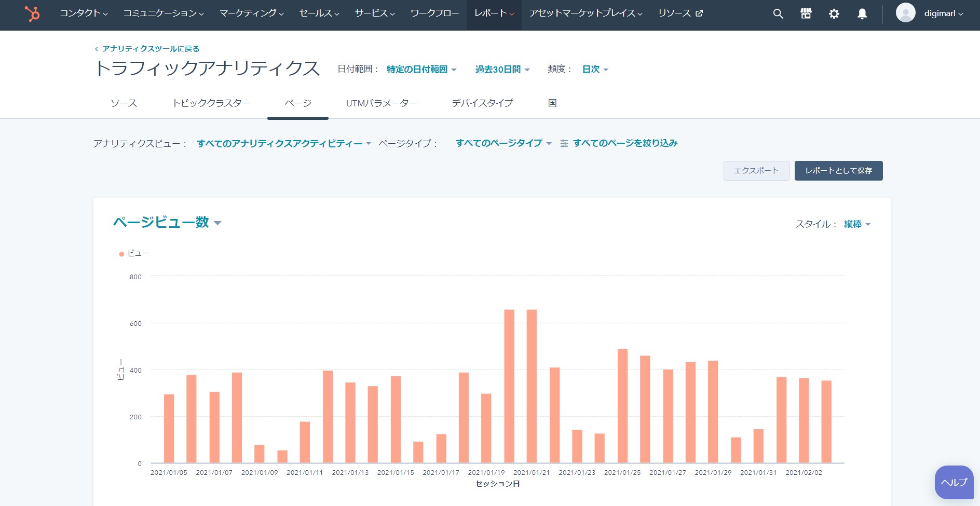Open the ページビュー数 metric dropdown
Viewport: 980px width, 506px height.
[x=167, y=223]
